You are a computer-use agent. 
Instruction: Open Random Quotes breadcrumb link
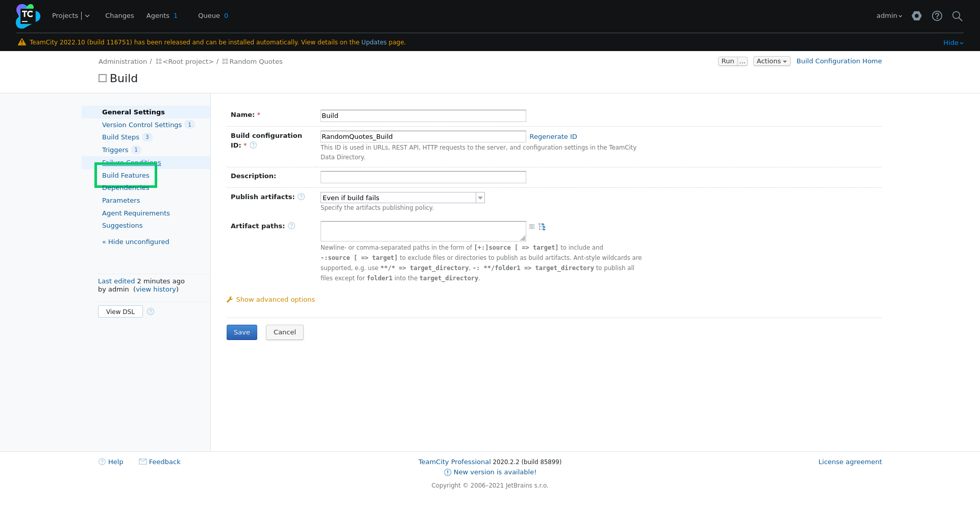coord(256,62)
